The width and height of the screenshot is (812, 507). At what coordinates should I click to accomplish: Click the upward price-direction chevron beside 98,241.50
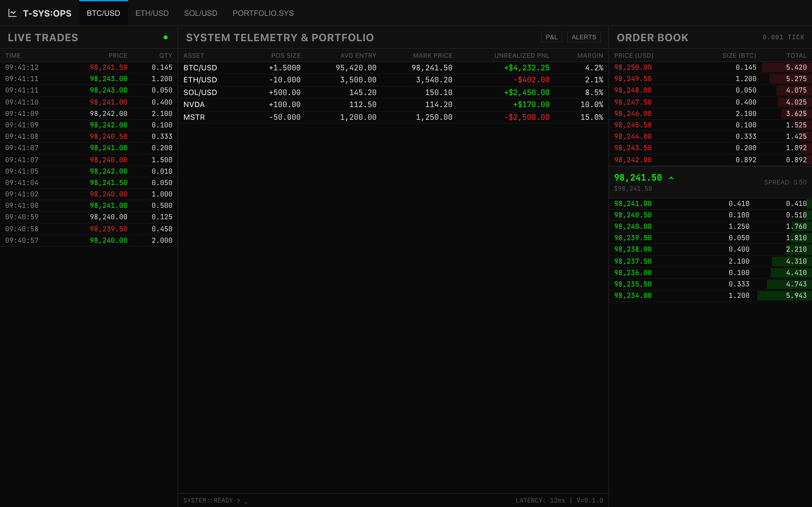[671, 178]
